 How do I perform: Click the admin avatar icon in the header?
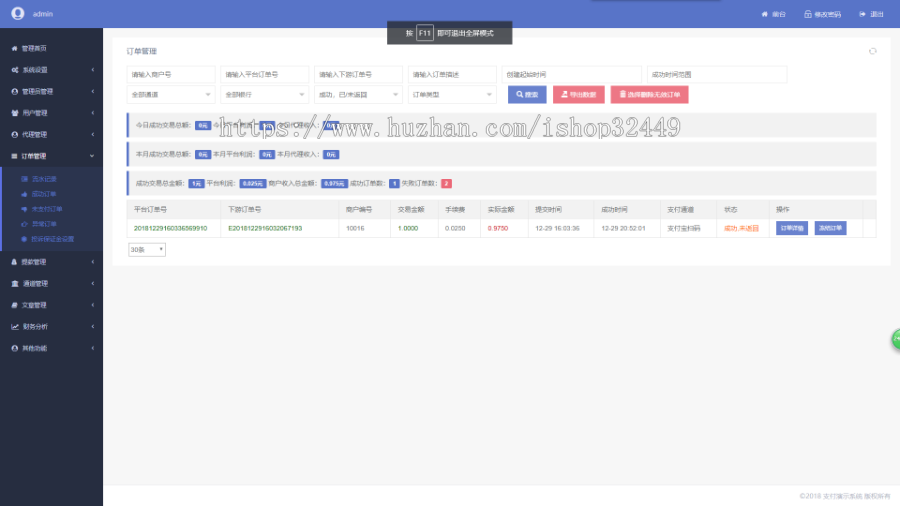click(x=17, y=14)
